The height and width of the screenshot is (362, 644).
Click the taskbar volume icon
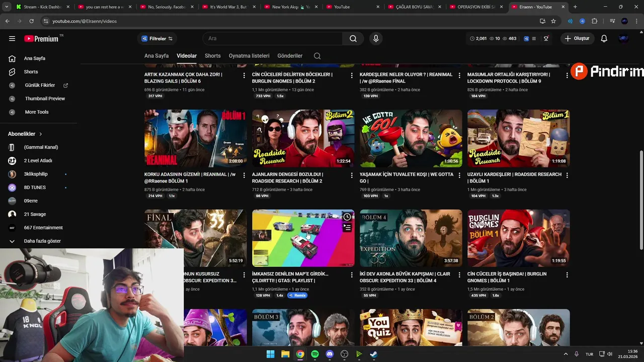[609, 354]
